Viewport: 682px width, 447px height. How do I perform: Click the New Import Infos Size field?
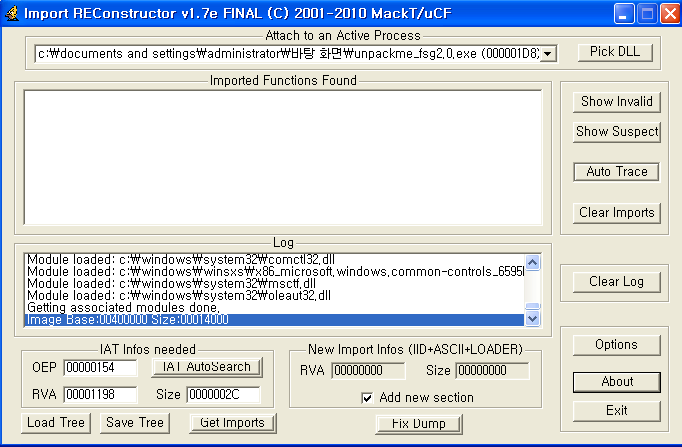coord(492,371)
